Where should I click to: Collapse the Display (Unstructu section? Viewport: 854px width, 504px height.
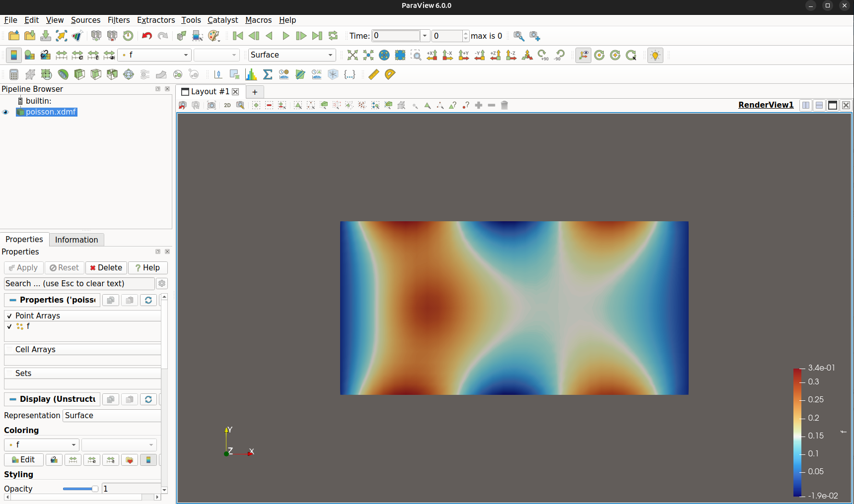click(53, 399)
